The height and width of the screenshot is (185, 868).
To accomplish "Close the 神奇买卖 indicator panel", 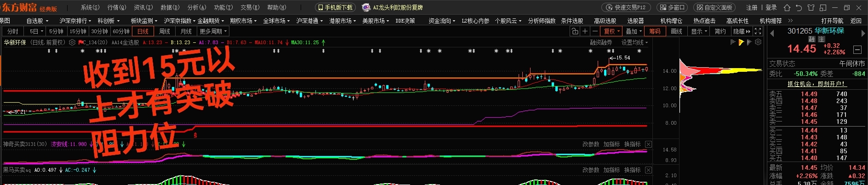I will pos(648,144).
